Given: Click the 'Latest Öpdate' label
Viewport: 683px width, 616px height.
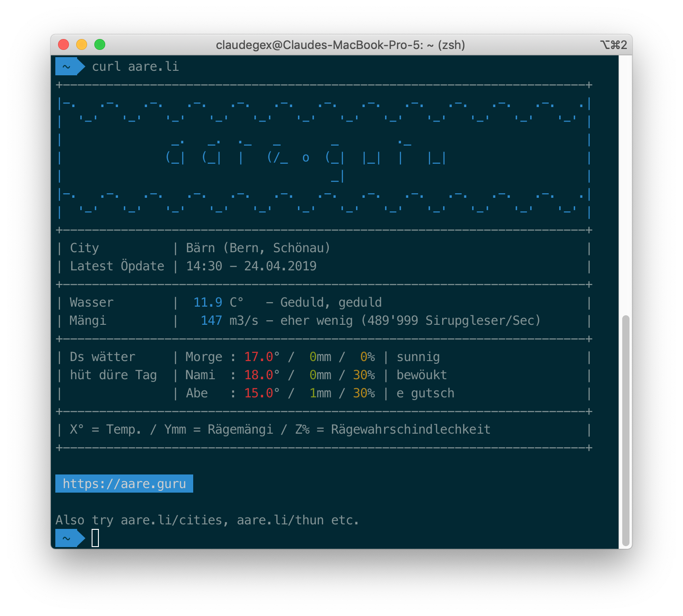Looking at the screenshot, I should click(x=117, y=266).
